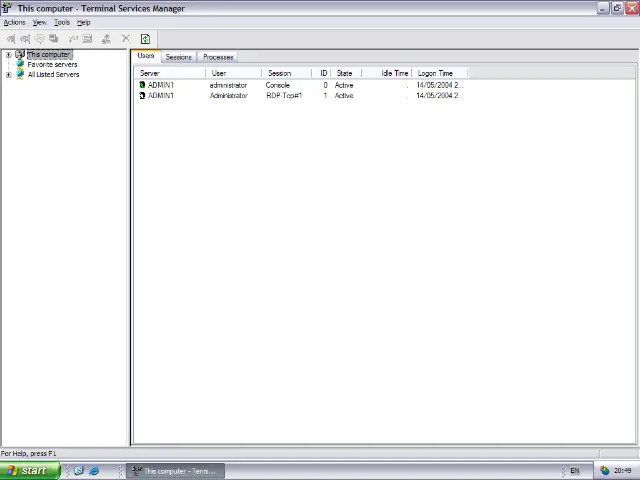640x480 pixels.
Task: Switch to the Processes tab
Action: point(218,57)
